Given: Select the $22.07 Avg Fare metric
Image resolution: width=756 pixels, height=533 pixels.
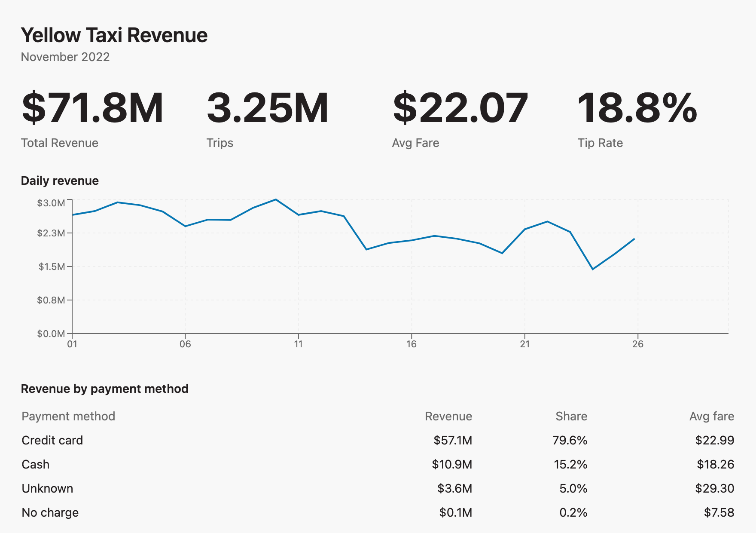Looking at the screenshot, I should (x=460, y=108).
